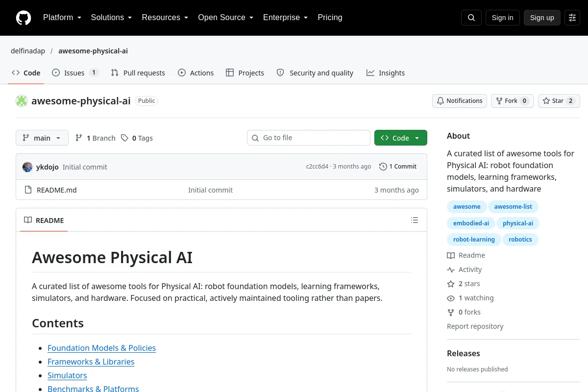Viewport: 588px width, 392px height.
Task: Select the awesome topic tag
Action: 466,207
